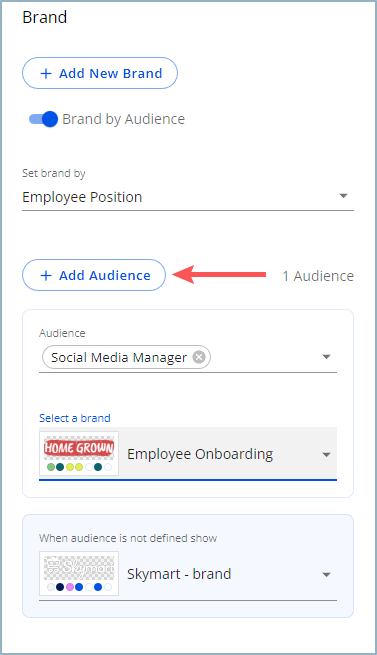Click the When audience is not defined show label

(128, 538)
